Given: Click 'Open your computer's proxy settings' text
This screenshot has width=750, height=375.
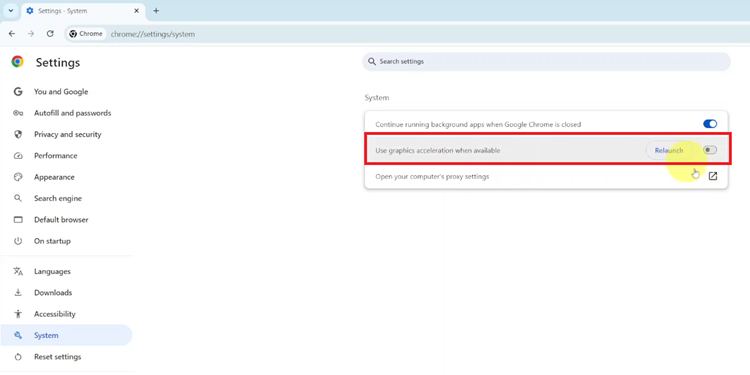Looking at the screenshot, I should coord(432,176).
